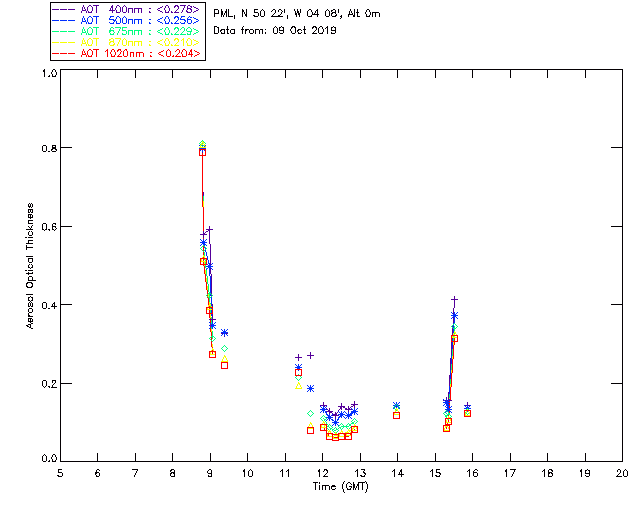The height and width of the screenshot is (512, 640).
Task: Click the x-axis tick label 14
Action: pos(398,473)
